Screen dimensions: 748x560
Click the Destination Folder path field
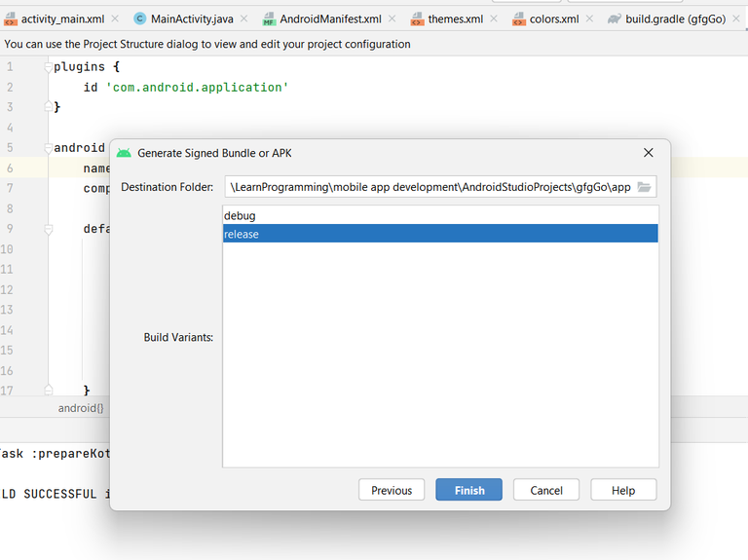(x=429, y=187)
